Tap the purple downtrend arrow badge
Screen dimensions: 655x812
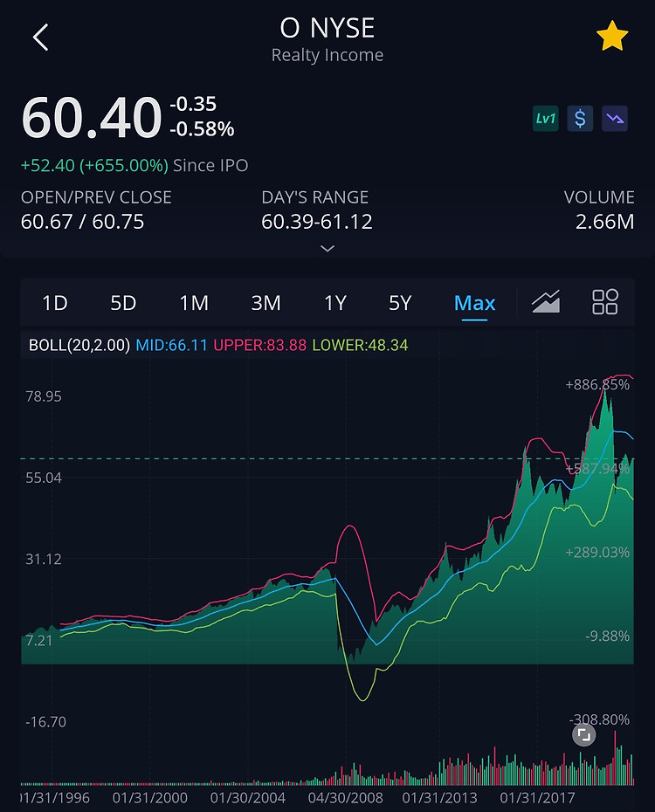615,119
